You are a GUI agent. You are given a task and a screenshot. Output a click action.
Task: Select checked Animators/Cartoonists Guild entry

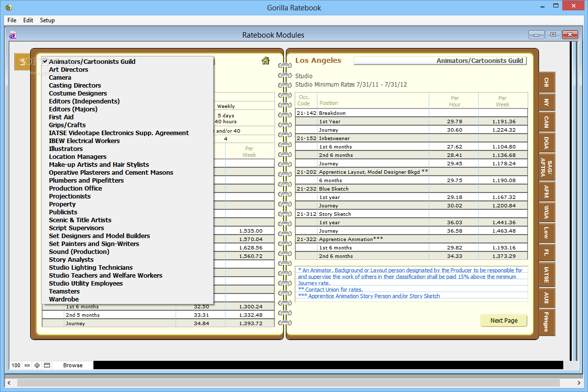[x=128, y=61]
